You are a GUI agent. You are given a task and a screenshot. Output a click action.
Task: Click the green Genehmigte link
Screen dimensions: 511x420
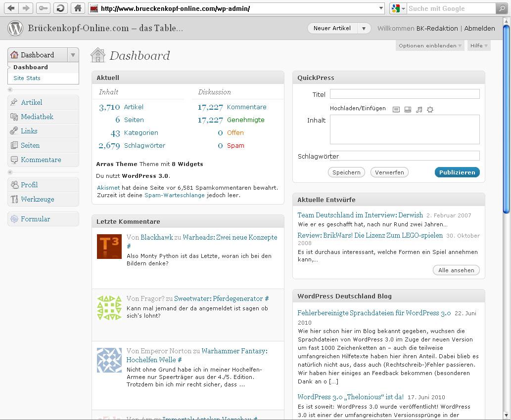point(246,120)
